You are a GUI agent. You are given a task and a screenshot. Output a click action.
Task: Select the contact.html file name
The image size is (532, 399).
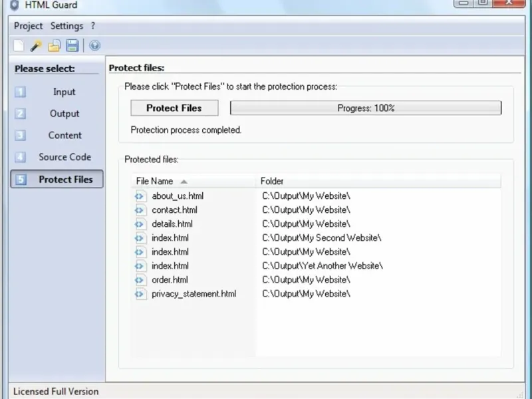pyautogui.click(x=174, y=210)
